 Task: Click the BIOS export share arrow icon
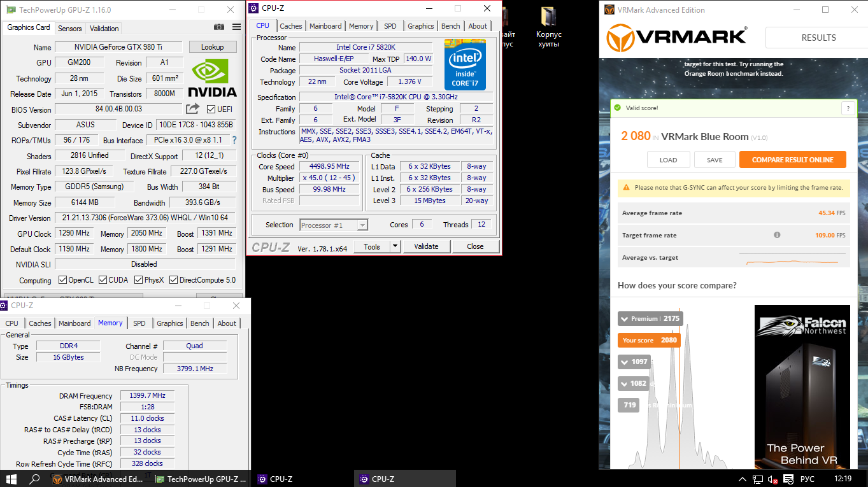192,109
